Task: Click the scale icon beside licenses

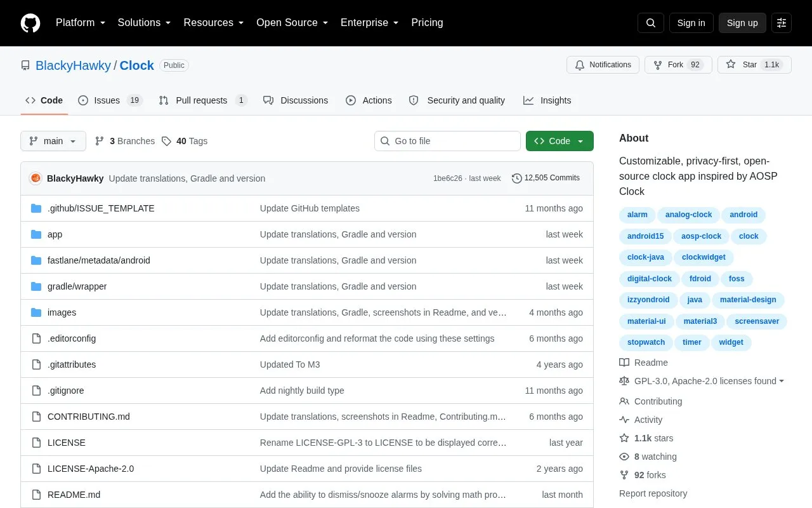Action: (624, 381)
